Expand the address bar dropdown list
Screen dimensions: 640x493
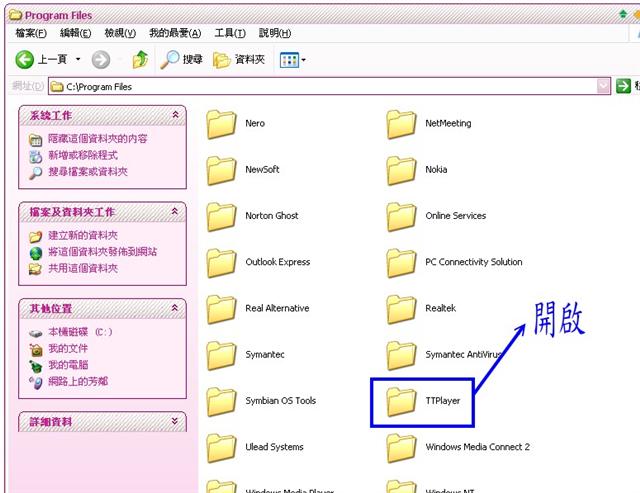coord(603,86)
